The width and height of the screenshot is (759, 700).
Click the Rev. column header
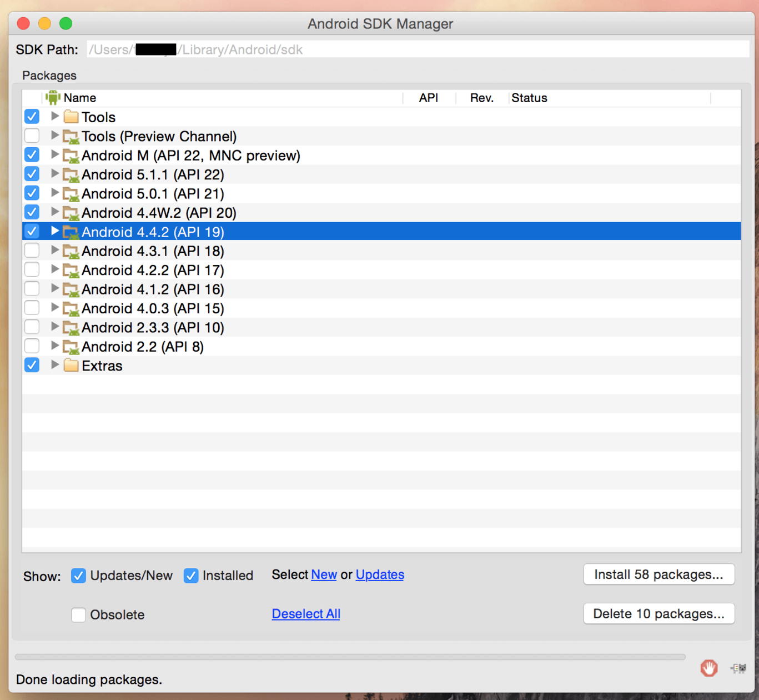[482, 98]
